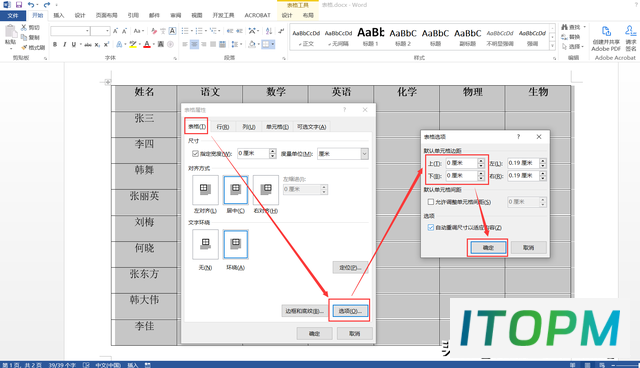Click the Borders and Shading button
The image size is (640, 368).
coord(304,311)
